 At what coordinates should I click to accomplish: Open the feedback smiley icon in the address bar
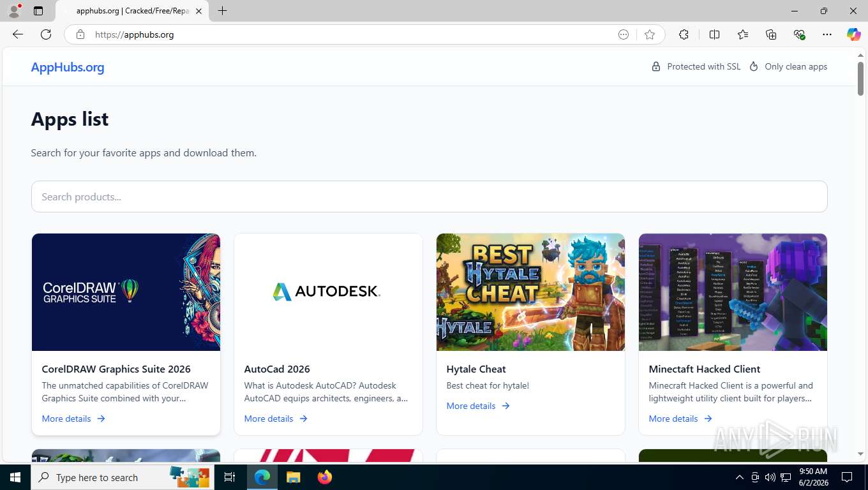(x=624, y=34)
